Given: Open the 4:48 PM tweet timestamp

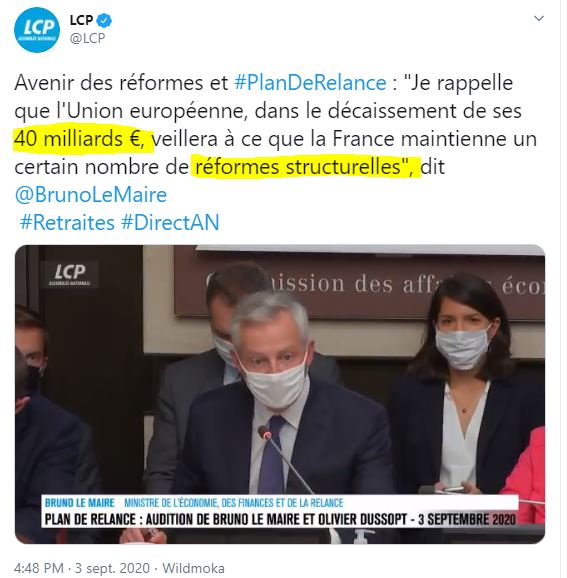Looking at the screenshot, I should click(x=39, y=568).
